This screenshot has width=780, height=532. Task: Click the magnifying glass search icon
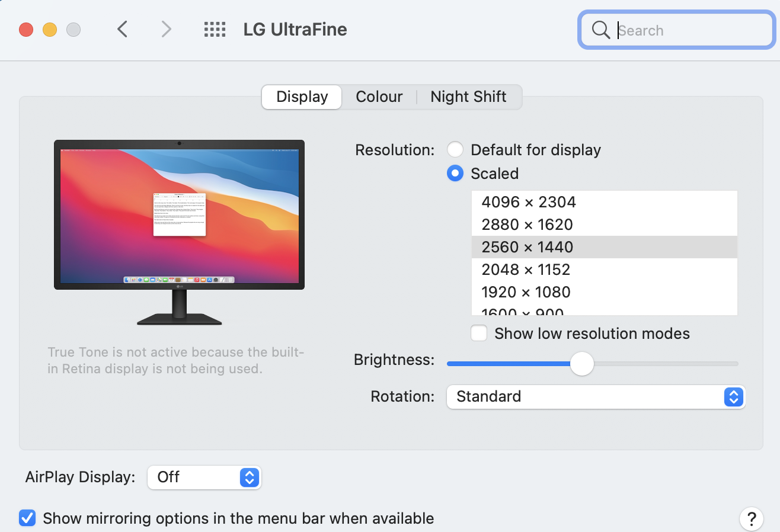click(601, 30)
